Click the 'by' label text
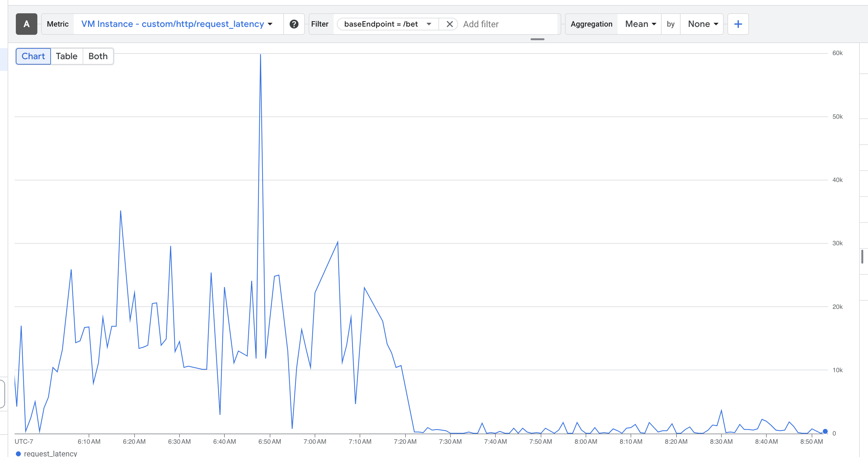 pyautogui.click(x=670, y=24)
